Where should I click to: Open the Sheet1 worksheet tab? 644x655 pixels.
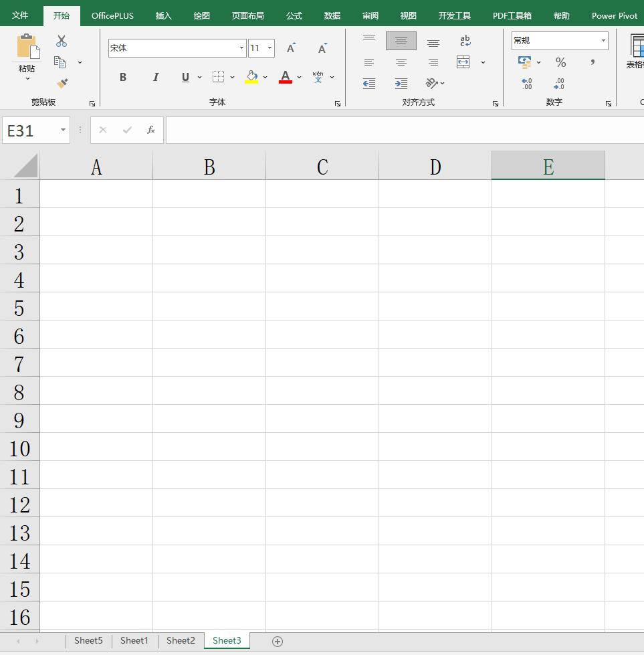click(x=134, y=641)
